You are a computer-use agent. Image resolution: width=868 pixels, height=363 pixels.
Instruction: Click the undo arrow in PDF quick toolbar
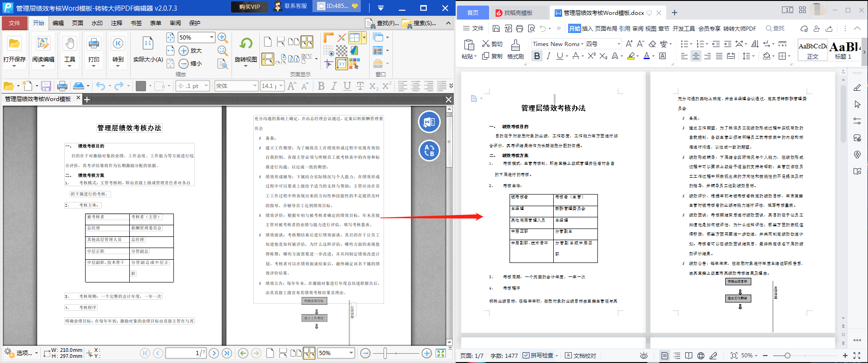coord(100,86)
